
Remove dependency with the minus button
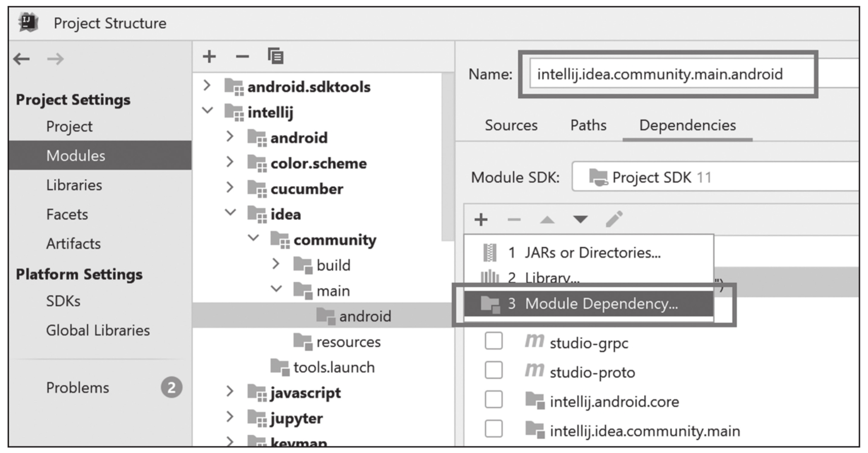pos(514,219)
